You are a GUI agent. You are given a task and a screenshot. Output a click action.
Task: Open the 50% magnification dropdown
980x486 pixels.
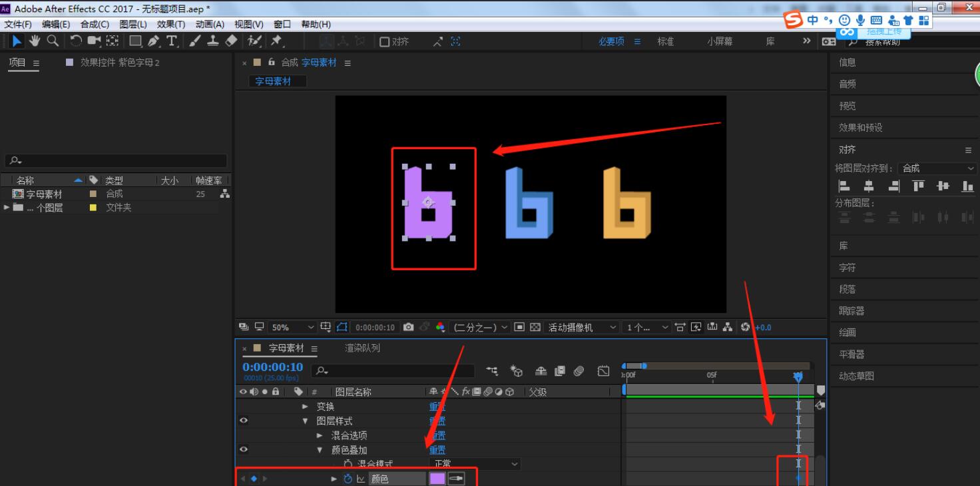point(293,327)
